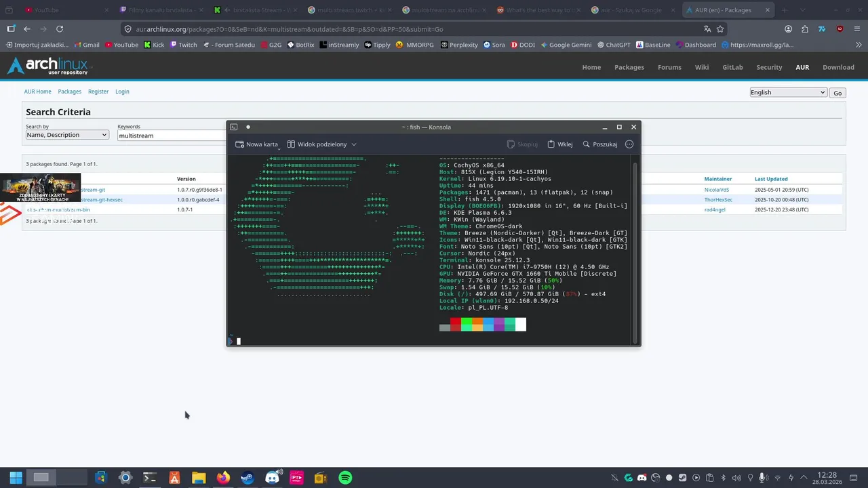Open the terminal icon on the taskbar
868x488 pixels.
pos(150,477)
